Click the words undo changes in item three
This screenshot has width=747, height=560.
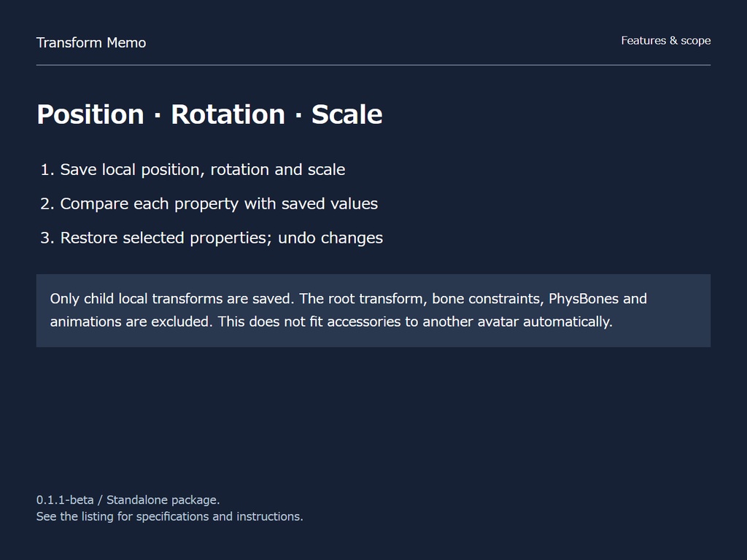(330, 238)
